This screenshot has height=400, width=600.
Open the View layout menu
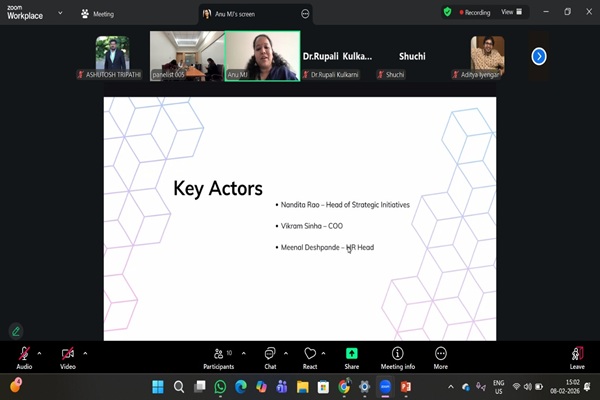[x=510, y=12]
